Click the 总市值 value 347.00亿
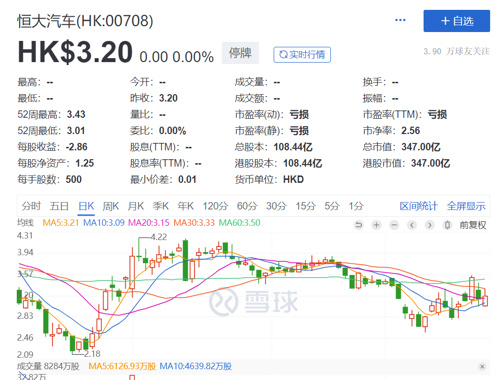This screenshot has height=380, width=500. [421, 147]
